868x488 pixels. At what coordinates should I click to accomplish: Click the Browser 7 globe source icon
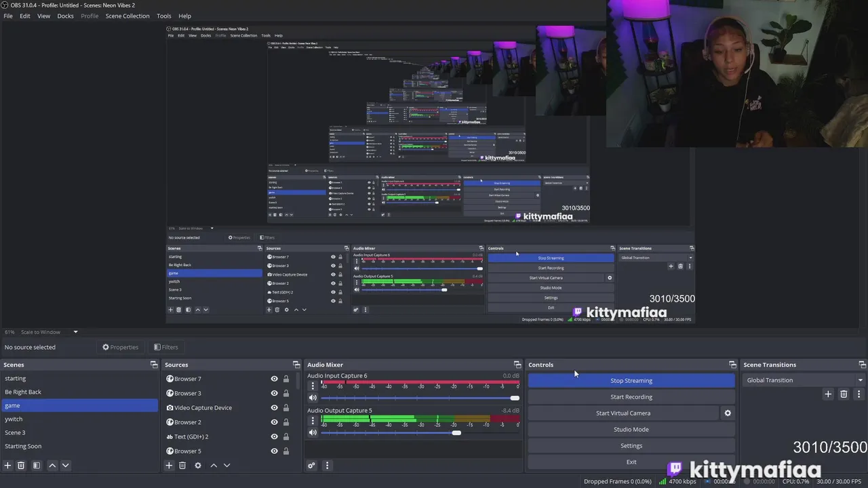[x=170, y=379]
